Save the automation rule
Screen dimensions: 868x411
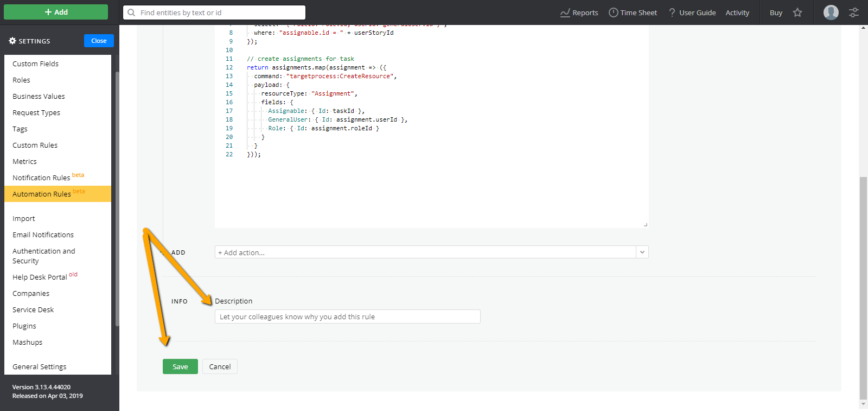tap(180, 366)
